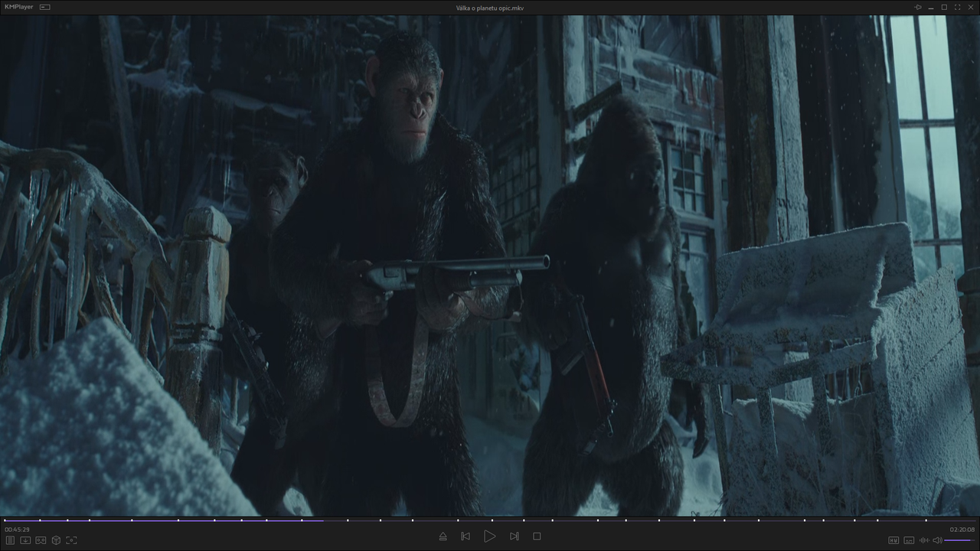Click the screen capture focus icon

coord(71,540)
